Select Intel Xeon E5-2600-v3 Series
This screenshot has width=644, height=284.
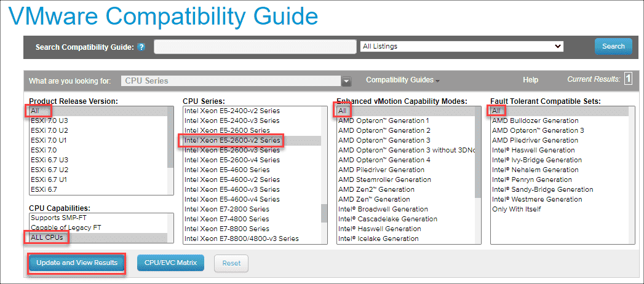[x=252, y=150]
